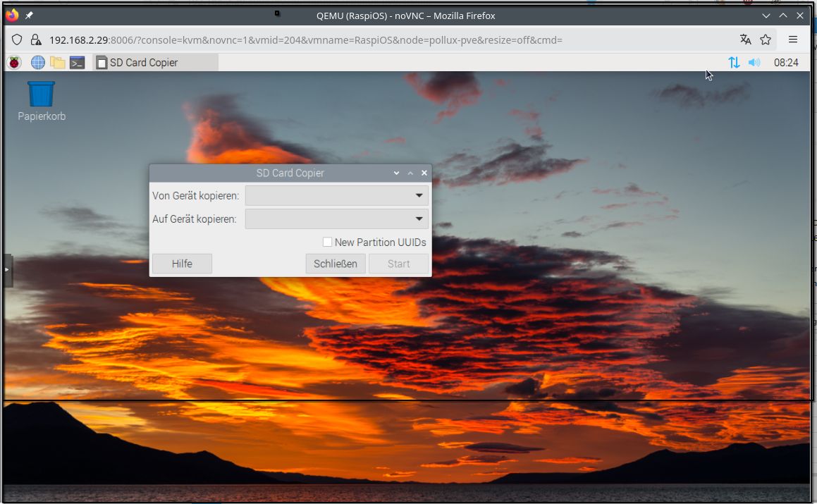Launch the web browser globe icon

click(38, 63)
